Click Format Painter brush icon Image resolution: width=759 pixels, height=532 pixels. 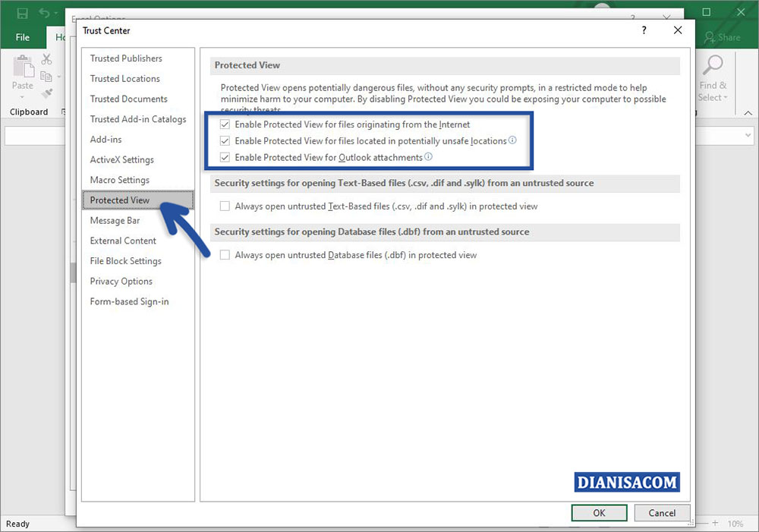coord(46,93)
